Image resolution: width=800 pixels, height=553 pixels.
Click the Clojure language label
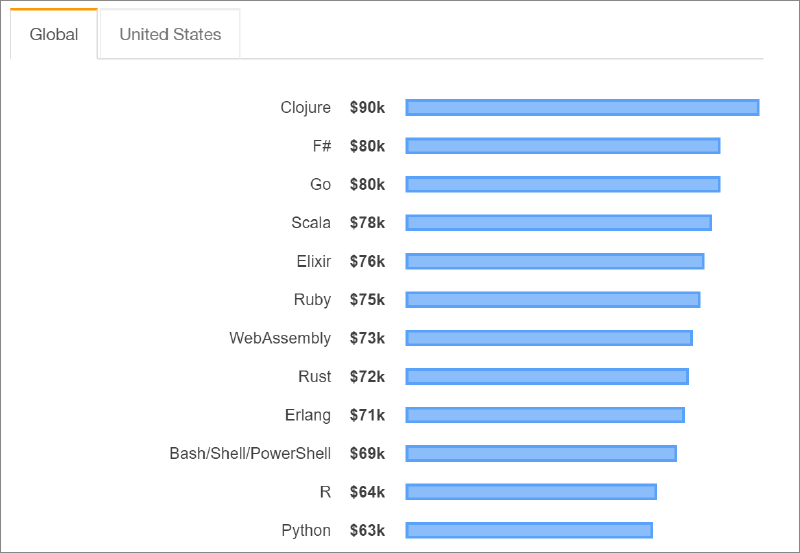click(x=305, y=108)
